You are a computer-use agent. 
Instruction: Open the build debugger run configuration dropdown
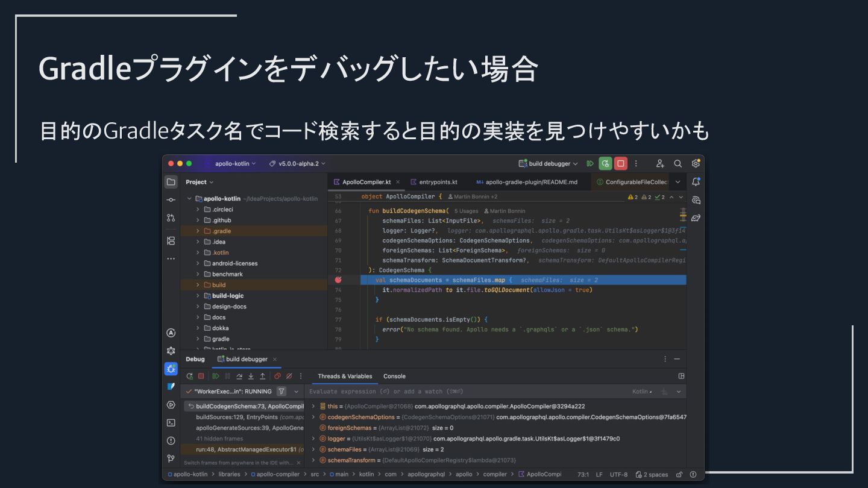549,164
